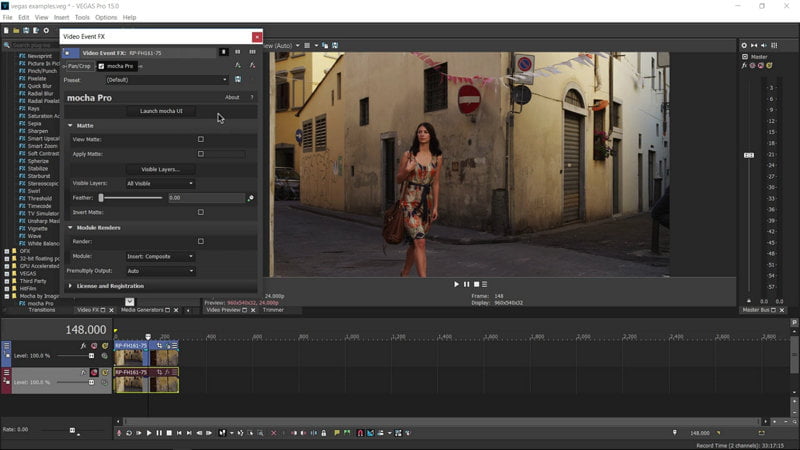This screenshot has width=800, height=450.
Task: Play the video preview
Action: pyautogui.click(x=457, y=284)
